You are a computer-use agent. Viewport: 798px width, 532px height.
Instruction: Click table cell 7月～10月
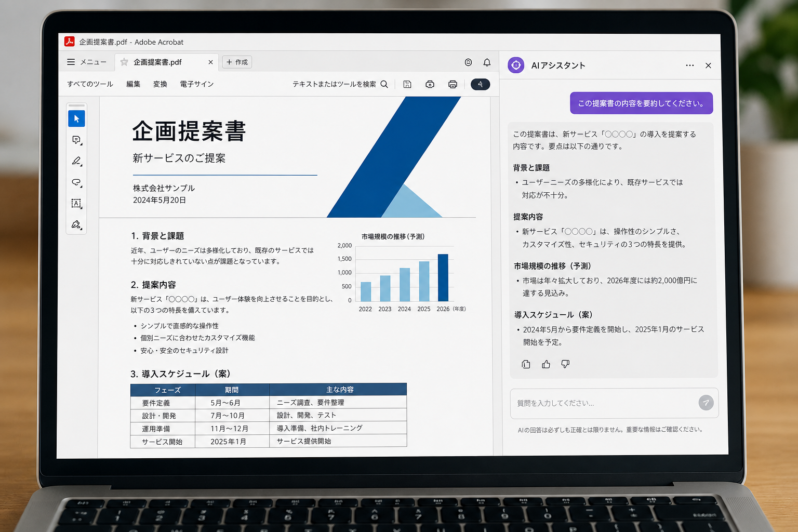tap(228, 416)
